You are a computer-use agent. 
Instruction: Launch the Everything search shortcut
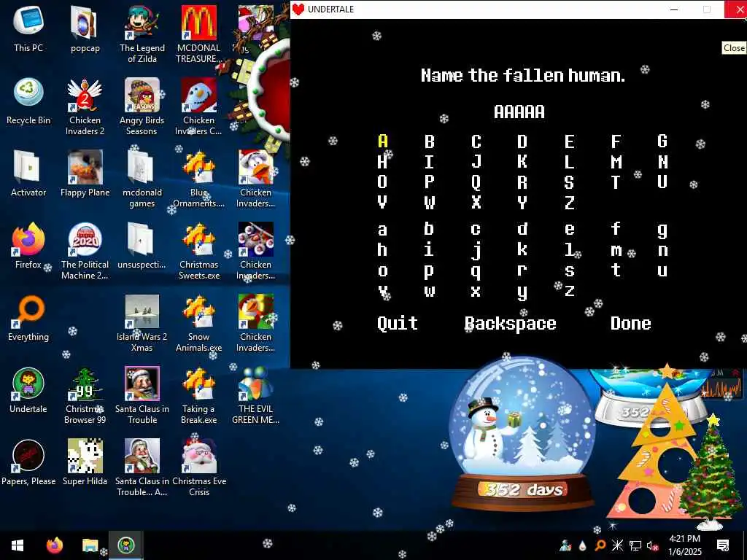(x=28, y=319)
